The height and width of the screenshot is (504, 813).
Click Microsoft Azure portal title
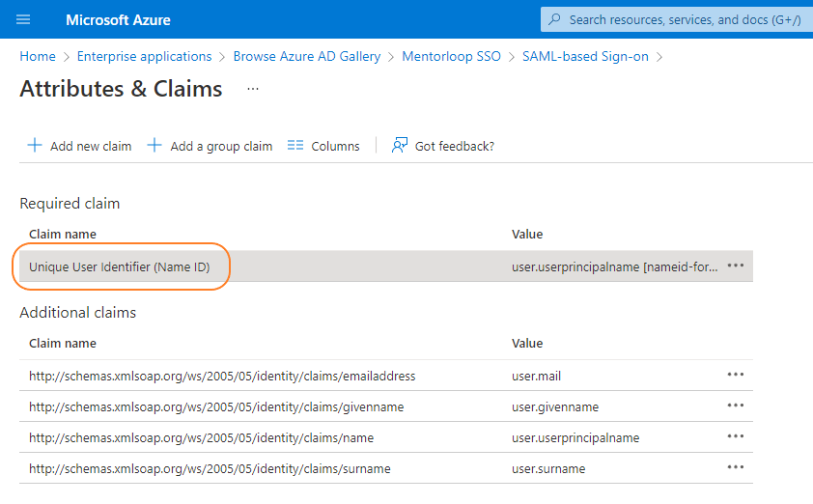tap(118, 19)
